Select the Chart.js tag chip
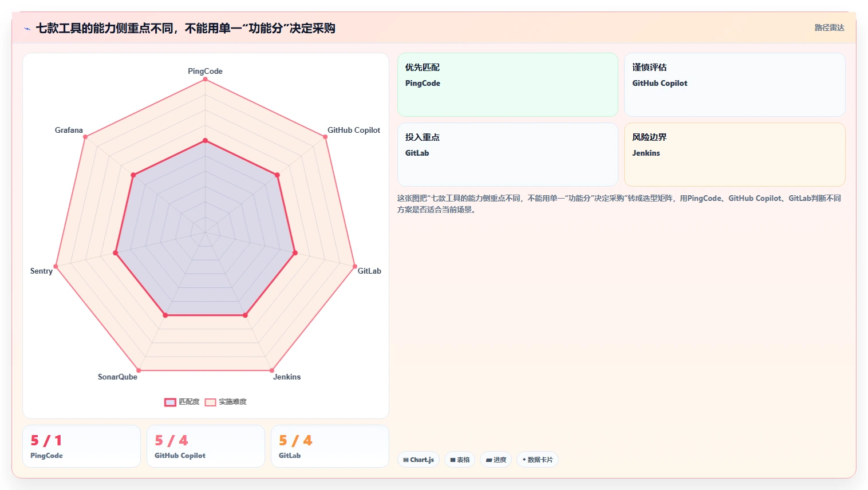Image resolution: width=868 pixels, height=490 pixels. [419, 460]
